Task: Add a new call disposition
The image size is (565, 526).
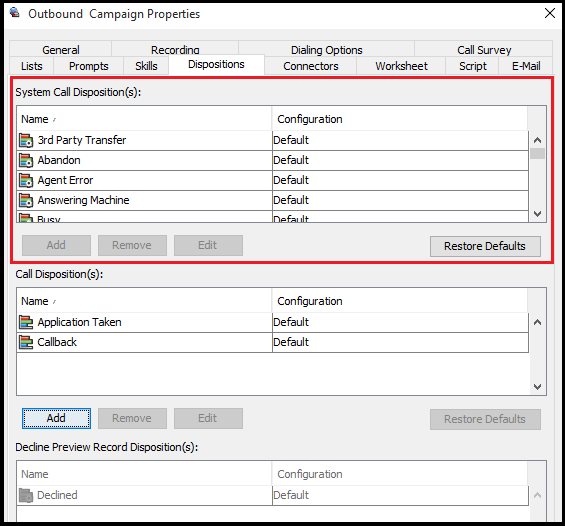Action: click(x=56, y=418)
